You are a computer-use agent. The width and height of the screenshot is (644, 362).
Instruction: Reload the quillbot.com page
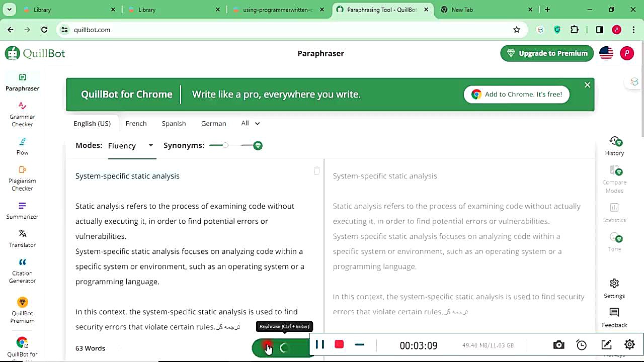(x=44, y=30)
